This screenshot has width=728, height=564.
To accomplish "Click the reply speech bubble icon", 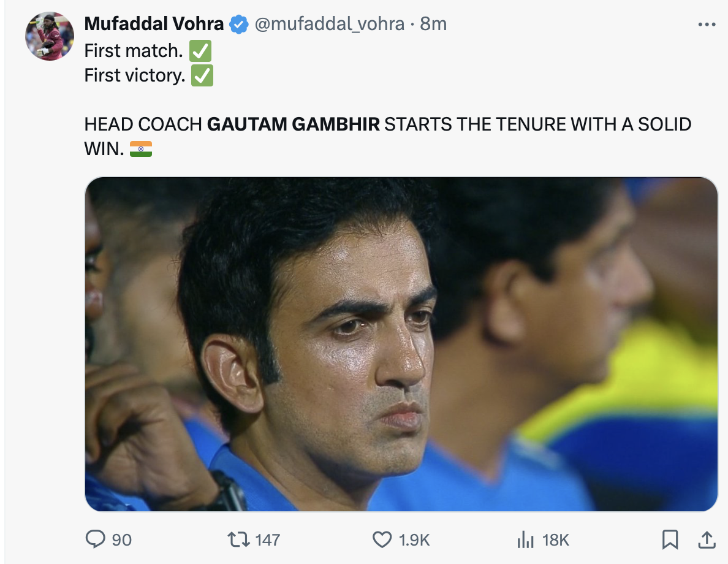I will (96, 539).
